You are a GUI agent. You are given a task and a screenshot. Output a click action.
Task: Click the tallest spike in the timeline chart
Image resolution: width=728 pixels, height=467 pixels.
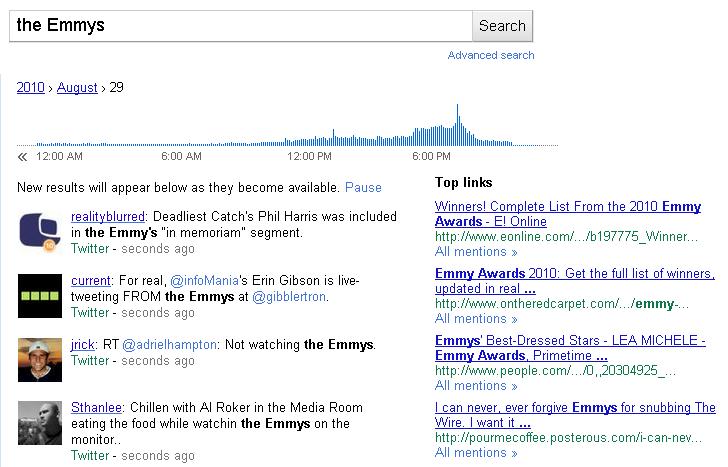click(x=457, y=125)
